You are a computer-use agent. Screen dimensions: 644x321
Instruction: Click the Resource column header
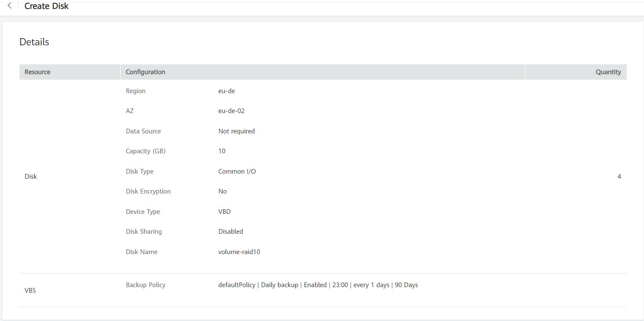point(37,72)
